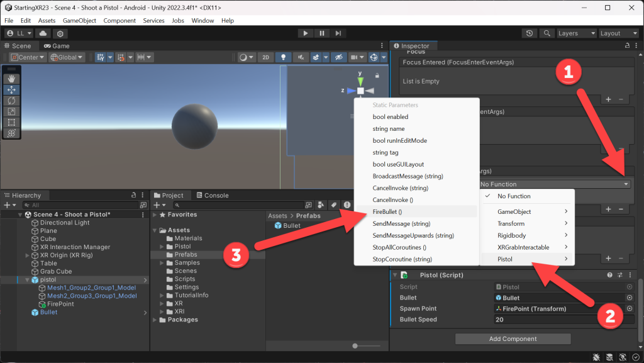The height and width of the screenshot is (363, 644).
Task: Click the Project search field
Action: coord(241,205)
